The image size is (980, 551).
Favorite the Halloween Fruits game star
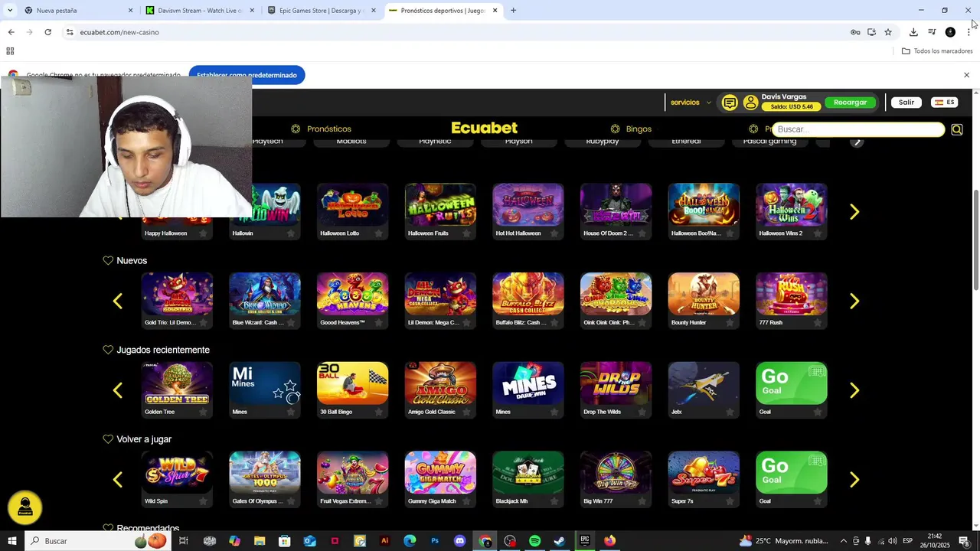(466, 233)
